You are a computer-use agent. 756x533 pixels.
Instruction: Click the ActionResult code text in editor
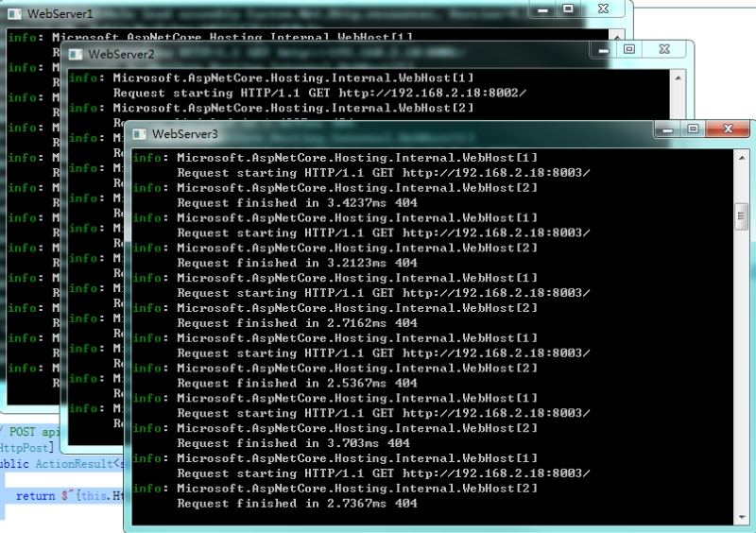[x=75, y=464]
